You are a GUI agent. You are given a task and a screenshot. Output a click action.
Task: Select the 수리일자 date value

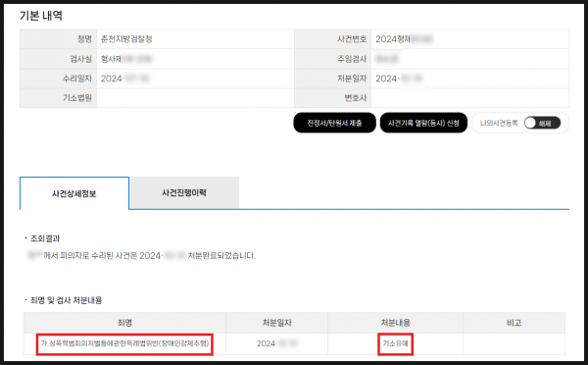click(x=125, y=78)
